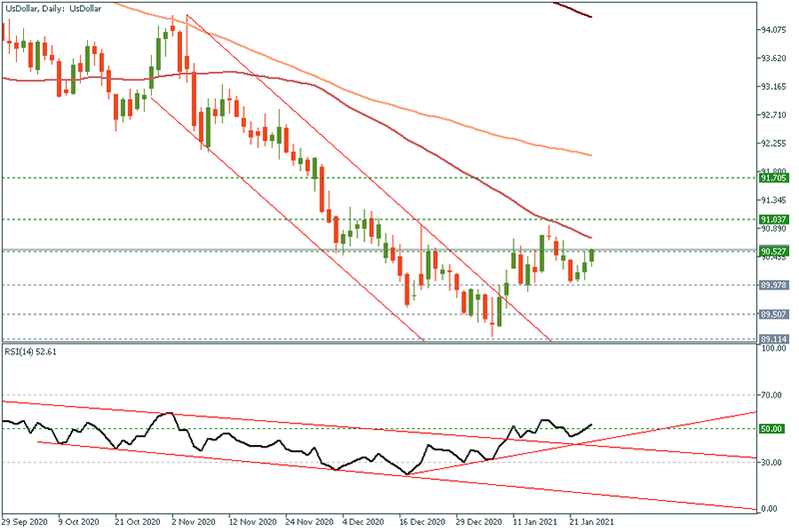Screen dimensions: 799x532
Task: Click the RSI 50.00 level label
Action: coord(771,428)
